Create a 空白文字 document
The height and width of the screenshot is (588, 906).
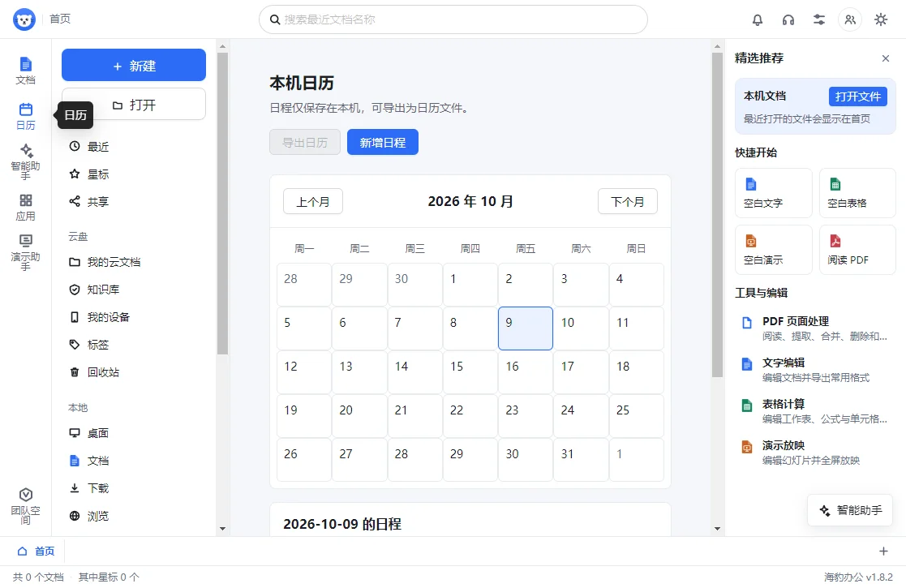774,193
